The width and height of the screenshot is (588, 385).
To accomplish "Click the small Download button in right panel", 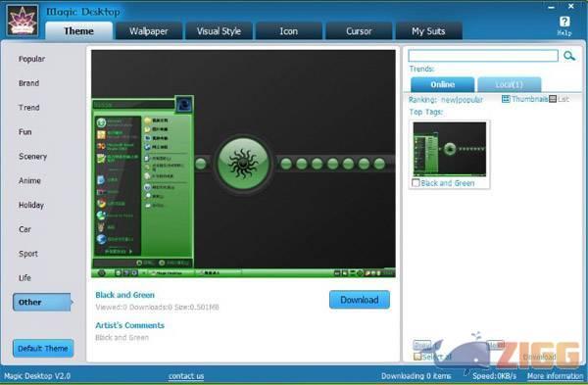I will pos(539,357).
